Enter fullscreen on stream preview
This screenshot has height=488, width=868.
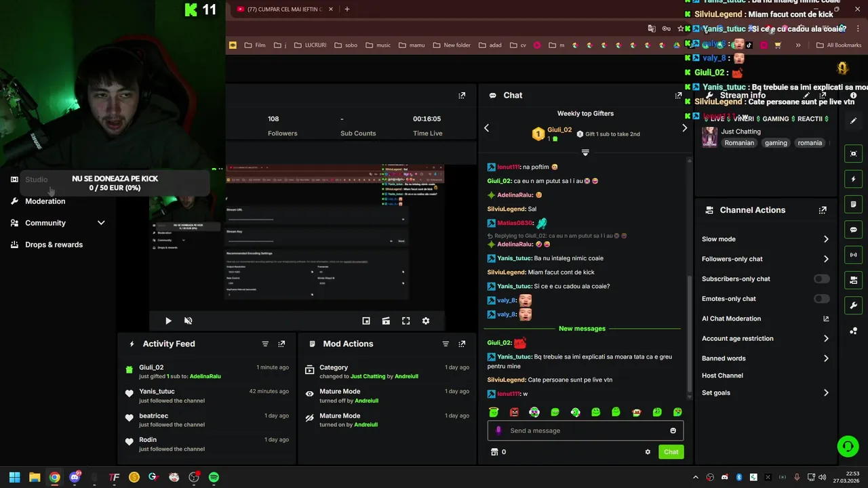pos(406,321)
